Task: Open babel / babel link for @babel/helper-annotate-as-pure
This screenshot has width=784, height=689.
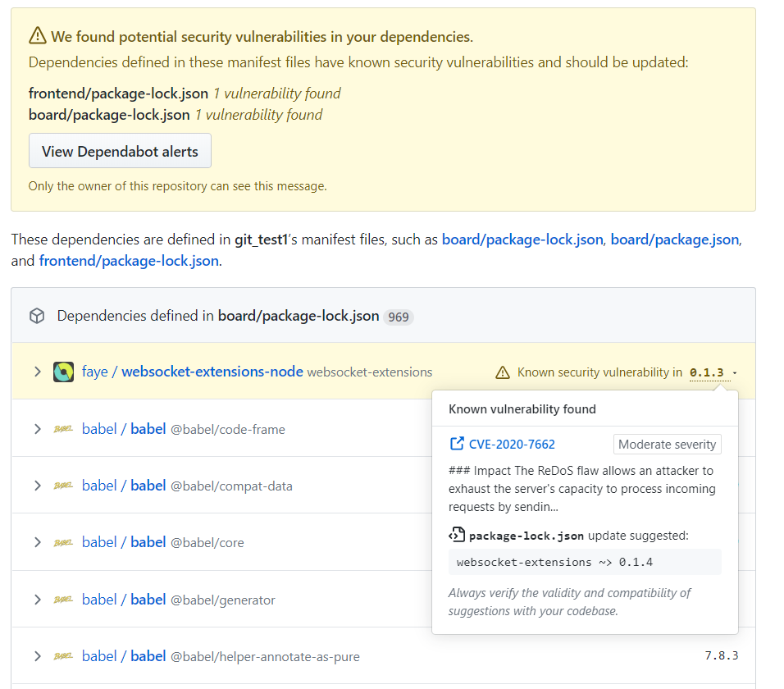Action: (x=124, y=656)
